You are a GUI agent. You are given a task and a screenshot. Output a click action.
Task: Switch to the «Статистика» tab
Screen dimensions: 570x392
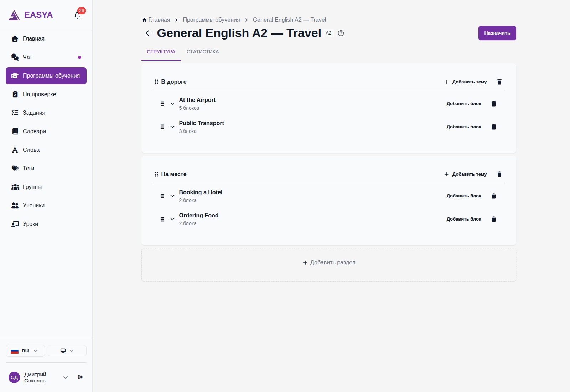(x=203, y=52)
